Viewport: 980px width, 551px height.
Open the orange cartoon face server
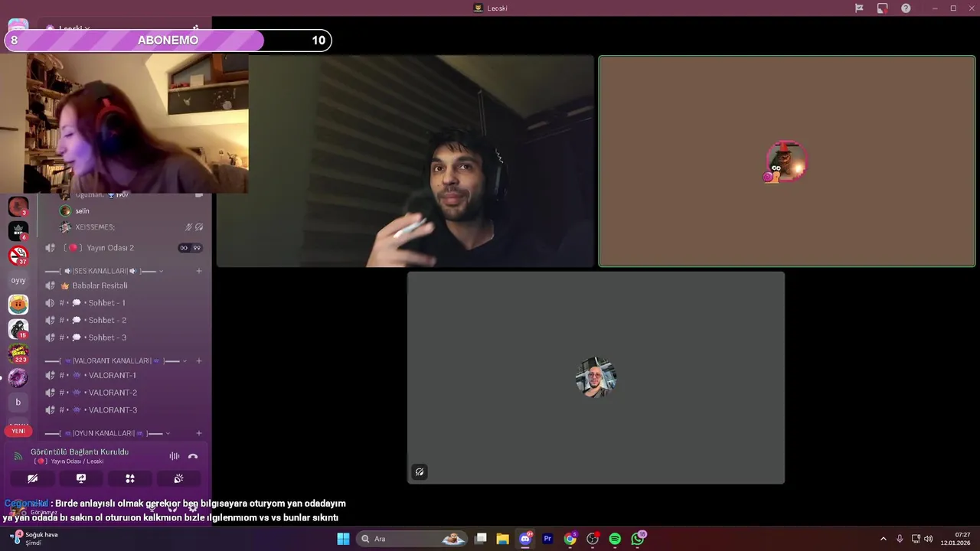click(x=18, y=305)
